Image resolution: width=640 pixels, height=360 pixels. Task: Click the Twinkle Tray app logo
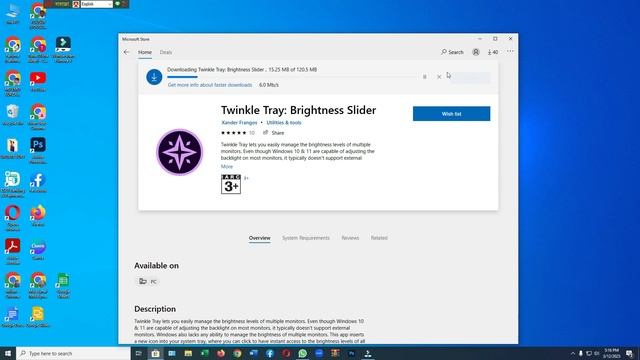[x=180, y=152]
